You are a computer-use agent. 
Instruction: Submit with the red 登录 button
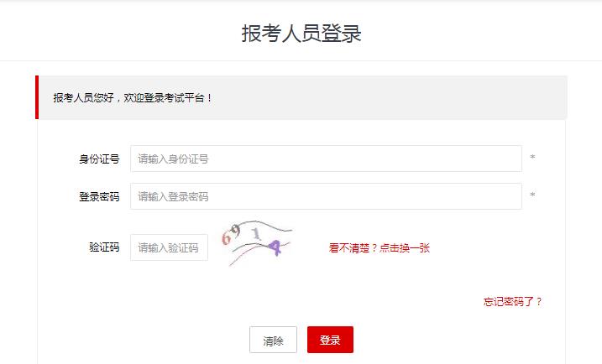pyautogui.click(x=330, y=340)
